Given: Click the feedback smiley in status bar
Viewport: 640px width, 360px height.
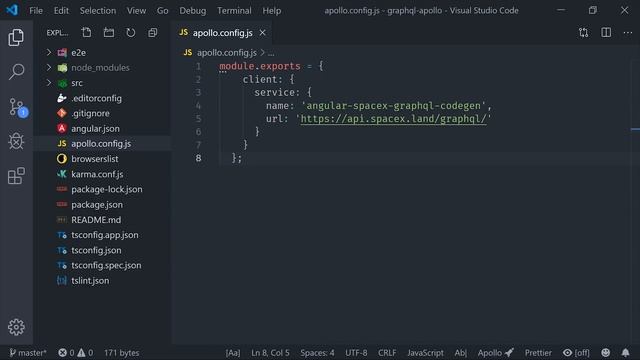Looking at the screenshot, I should (606, 352).
